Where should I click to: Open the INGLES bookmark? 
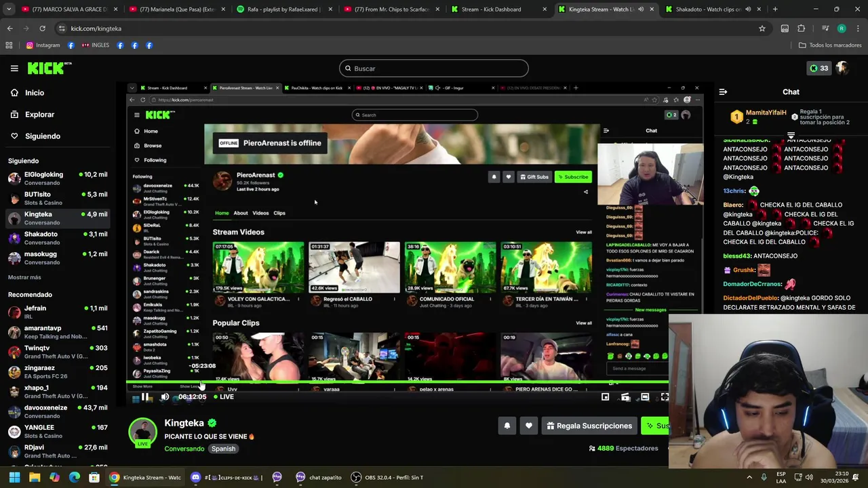tap(95, 45)
